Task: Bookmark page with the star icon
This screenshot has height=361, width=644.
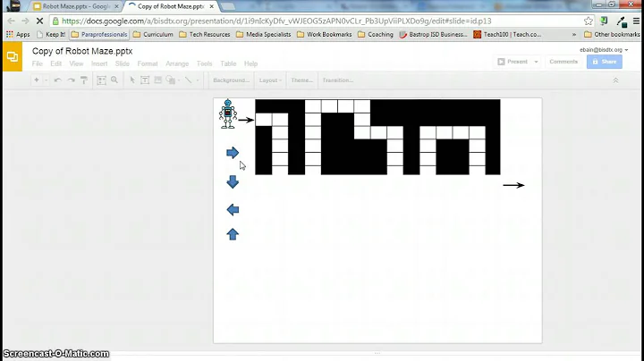Action: (589, 21)
